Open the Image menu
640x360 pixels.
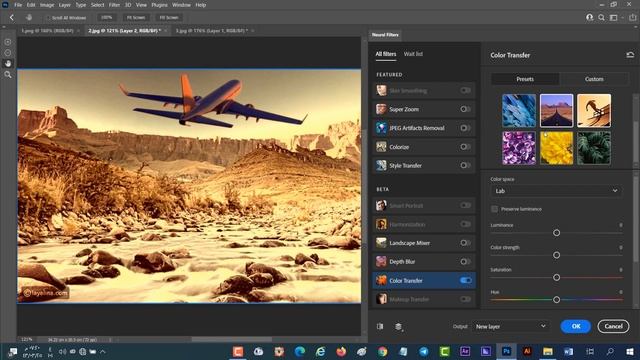click(x=47, y=5)
